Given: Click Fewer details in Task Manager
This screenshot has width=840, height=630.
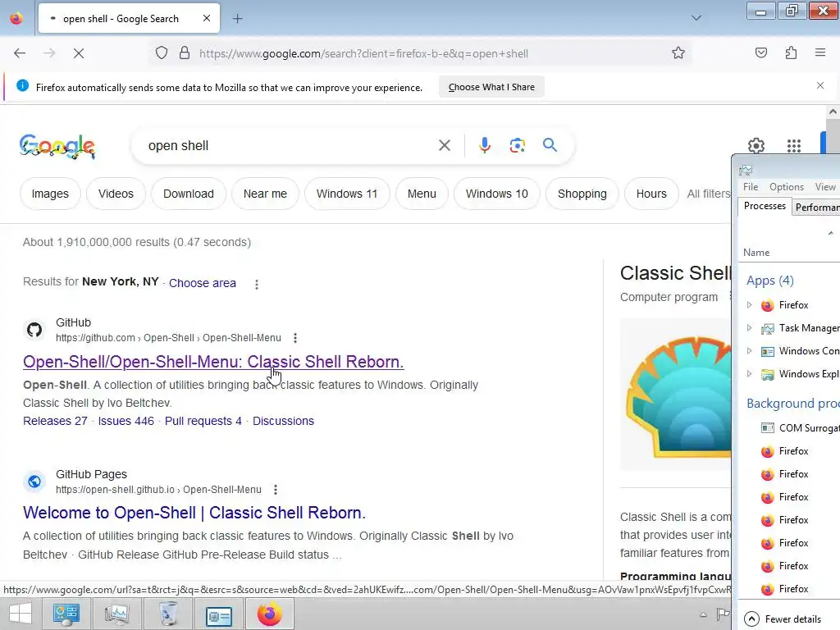Looking at the screenshot, I should click(783, 619).
